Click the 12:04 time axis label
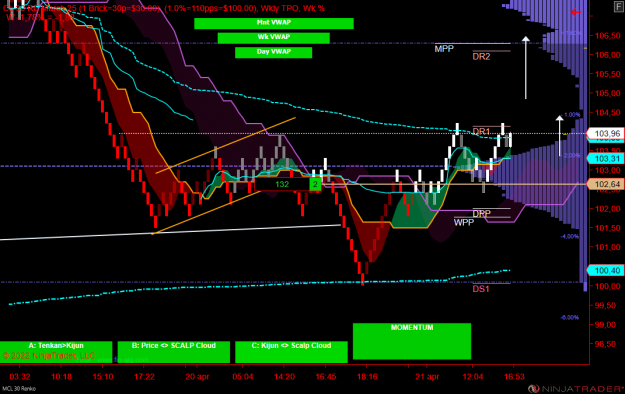The height and width of the screenshot is (394, 625). tap(473, 377)
